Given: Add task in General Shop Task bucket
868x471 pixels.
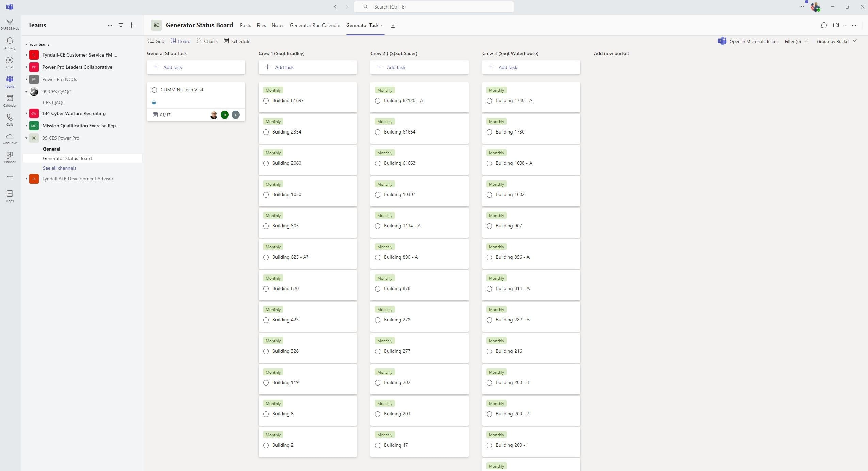Looking at the screenshot, I should pyautogui.click(x=196, y=67).
